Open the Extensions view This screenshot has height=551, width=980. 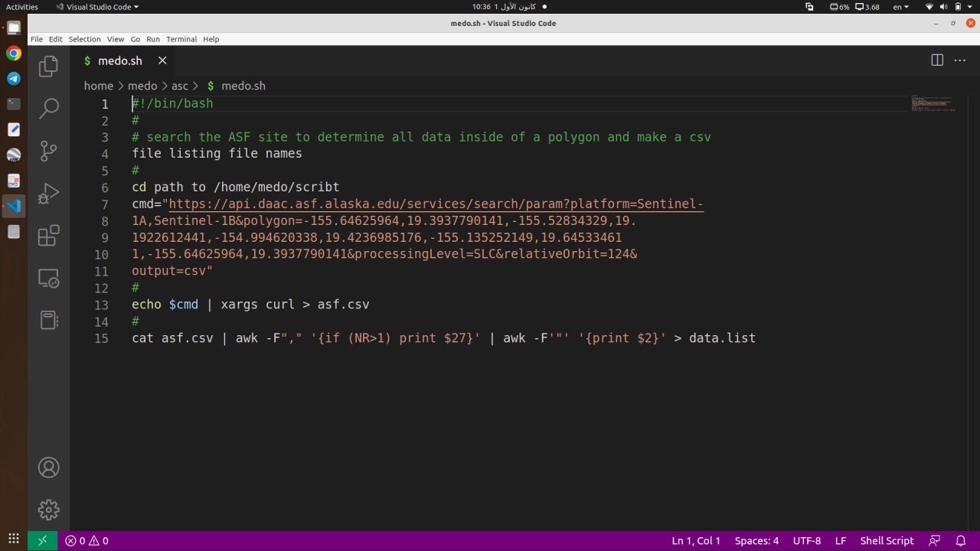tap(48, 236)
